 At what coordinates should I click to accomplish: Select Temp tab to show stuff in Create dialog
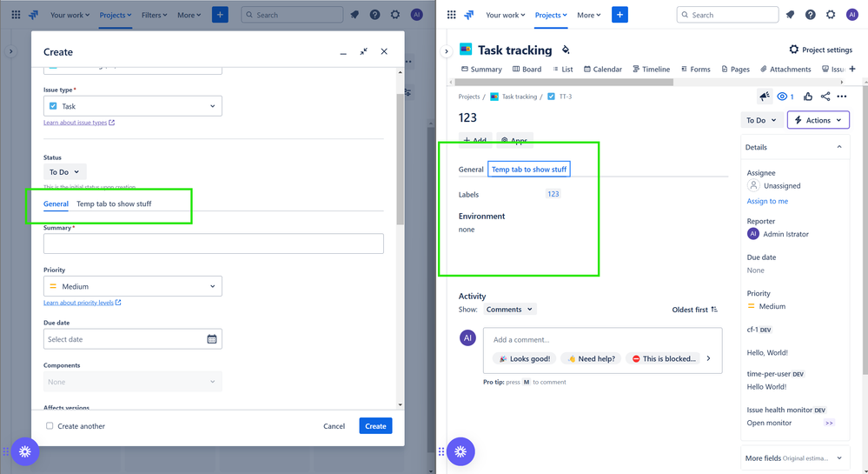coord(114,204)
